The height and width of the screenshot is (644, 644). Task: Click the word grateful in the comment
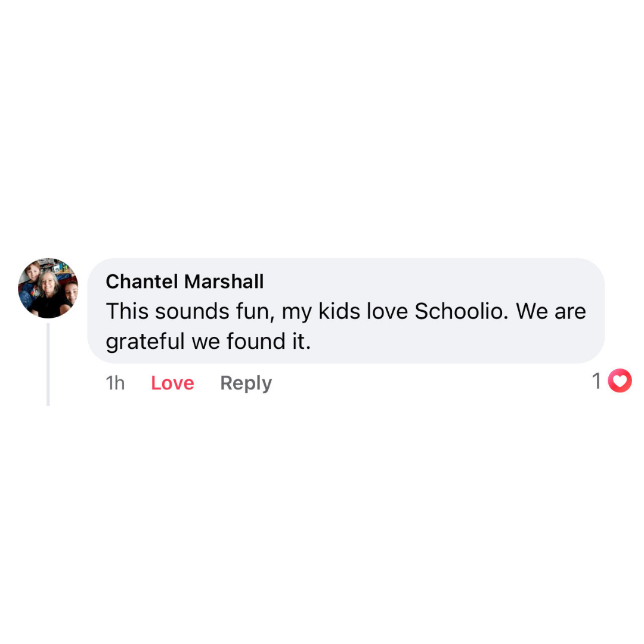[x=145, y=342]
